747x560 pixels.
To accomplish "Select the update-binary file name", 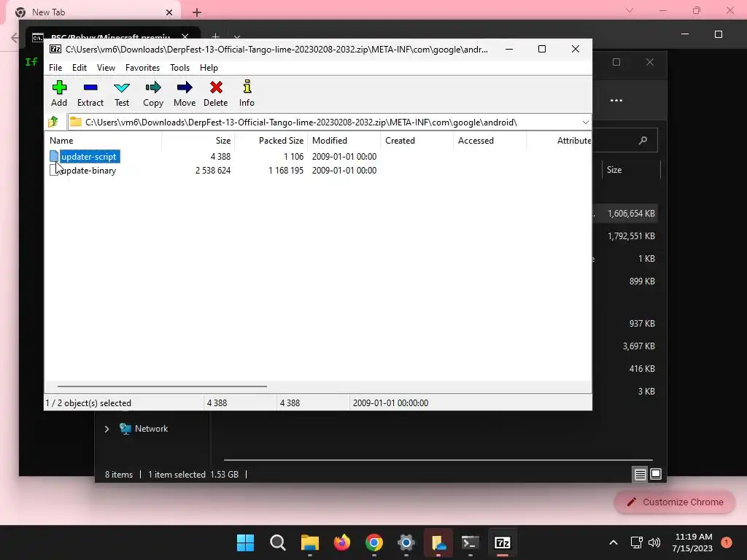I will pos(89,171).
